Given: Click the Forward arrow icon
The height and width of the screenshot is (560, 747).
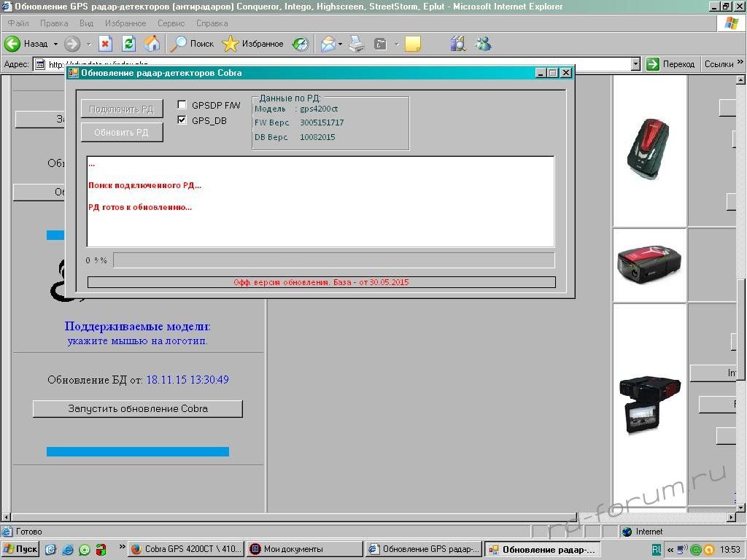Looking at the screenshot, I should click(x=72, y=44).
